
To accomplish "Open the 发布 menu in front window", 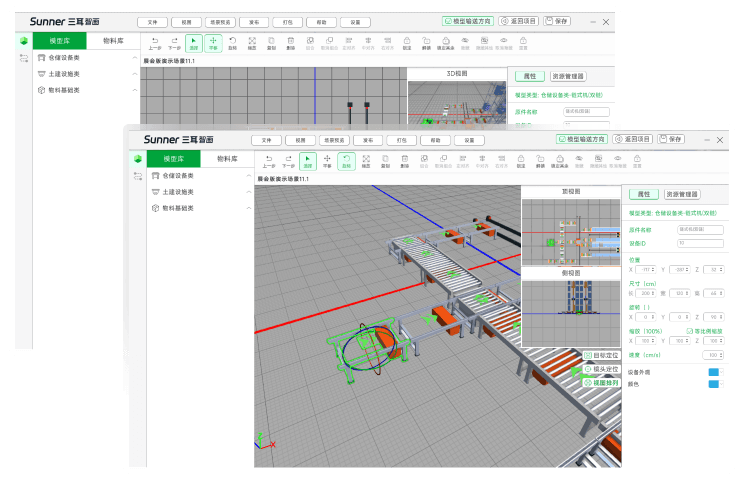I will [x=368, y=140].
